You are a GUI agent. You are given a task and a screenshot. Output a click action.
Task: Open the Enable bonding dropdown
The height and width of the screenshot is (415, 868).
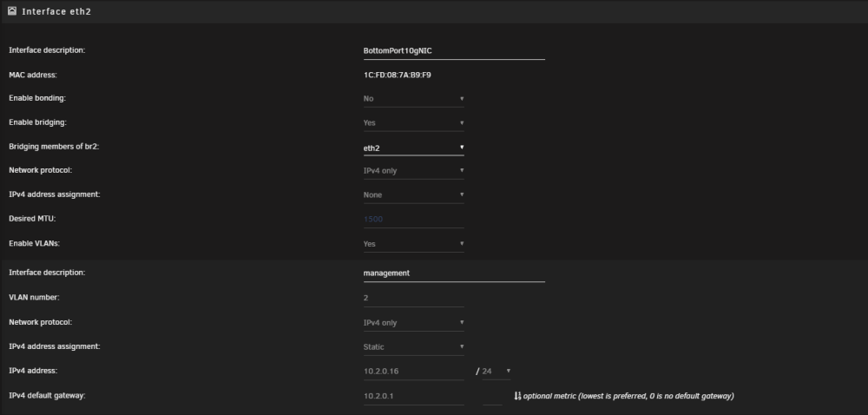[413, 98]
